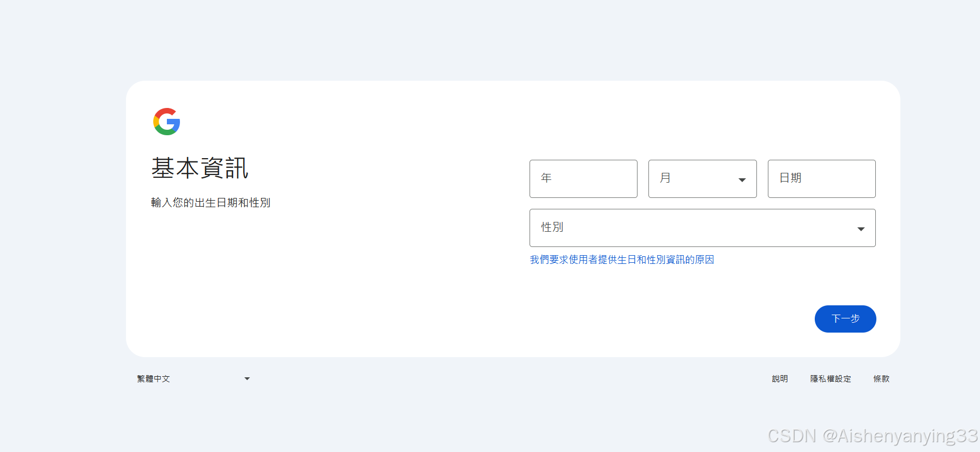This screenshot has width=980, height=452.
Task: Click the 日期 day input field
Action: [822, 179]
